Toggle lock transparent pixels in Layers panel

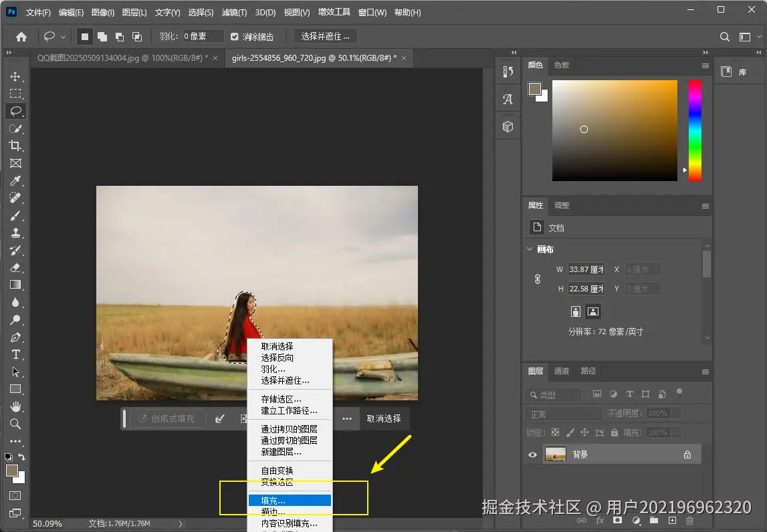point(555,432)
